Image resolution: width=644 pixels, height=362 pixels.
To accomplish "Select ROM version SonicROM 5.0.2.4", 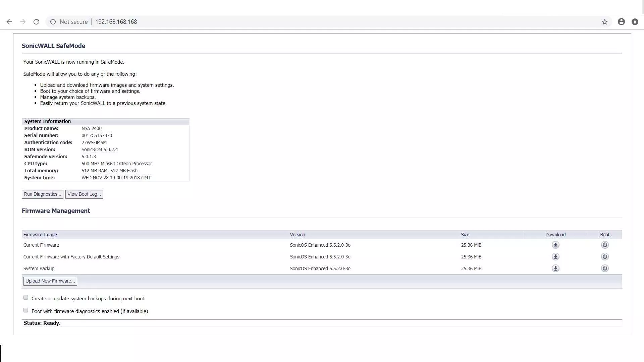I will click(100, 149).
